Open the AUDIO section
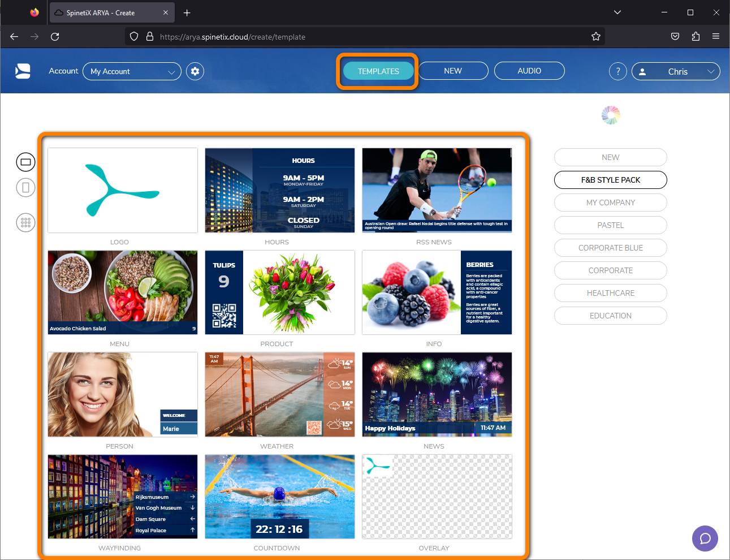Image resolution: width=730 pixels, height=560 pixels. tap(529, 71)
